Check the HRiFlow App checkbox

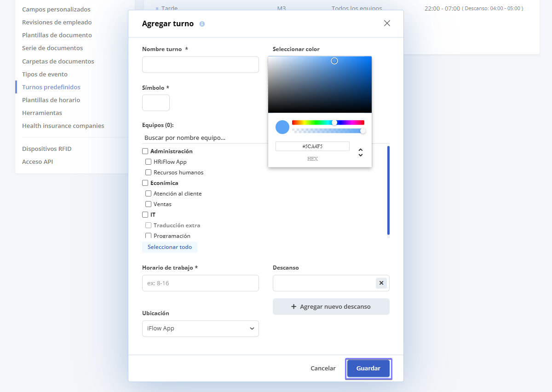[149, 161]
